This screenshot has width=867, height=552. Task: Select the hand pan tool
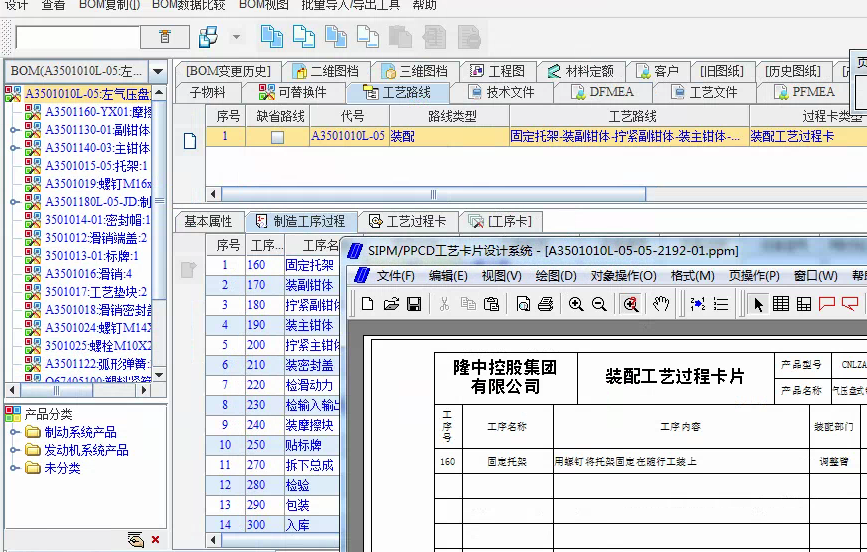(661, 304)
